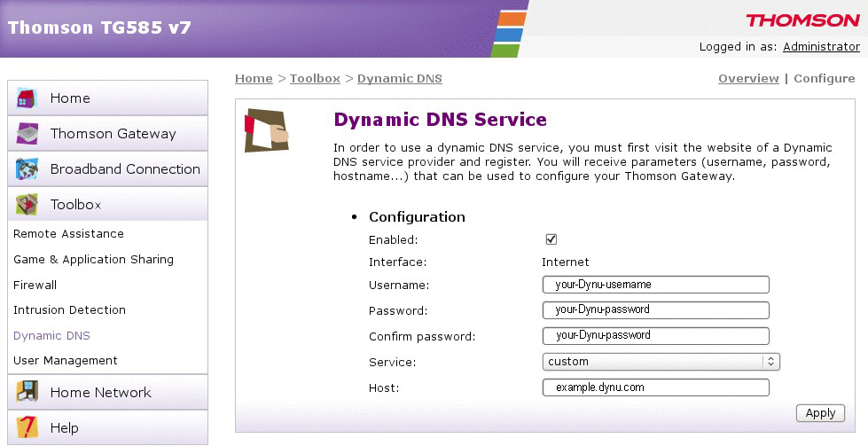Screen dimensions: 868x446
Task: Click the 'Configuration' section heading
Action: tap(417, 217)
